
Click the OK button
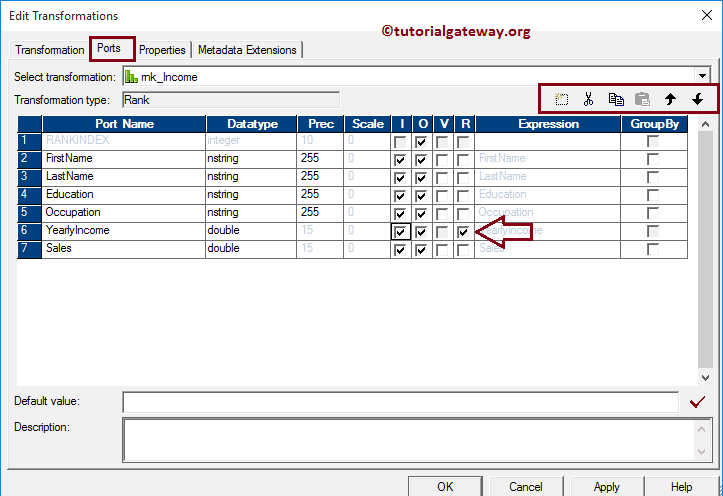[445, 486]
